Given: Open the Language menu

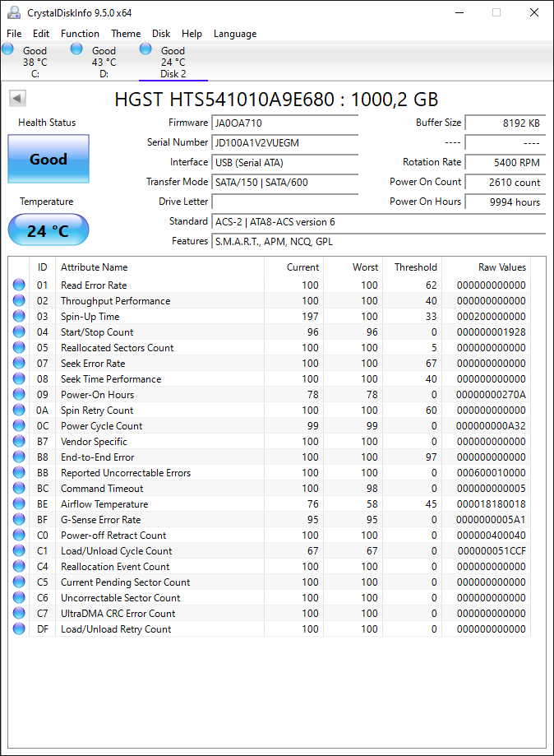Looking at the screenshot, I should point(235,34).
